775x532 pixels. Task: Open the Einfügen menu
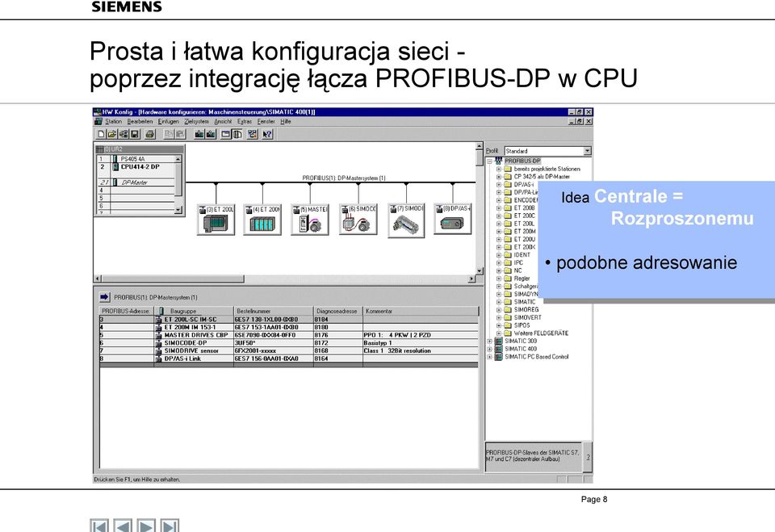click(169, 122)
